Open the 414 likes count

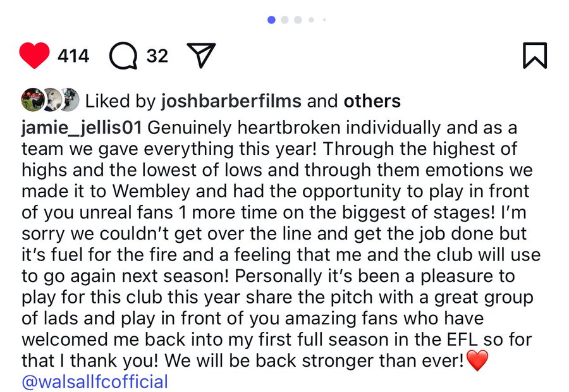[73, 56]
